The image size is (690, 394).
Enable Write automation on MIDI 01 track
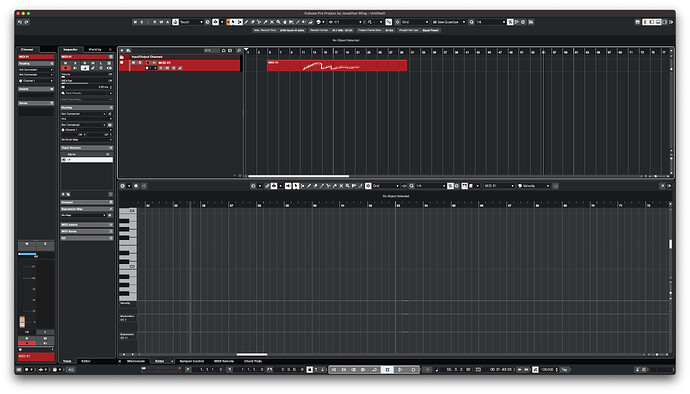167,68
